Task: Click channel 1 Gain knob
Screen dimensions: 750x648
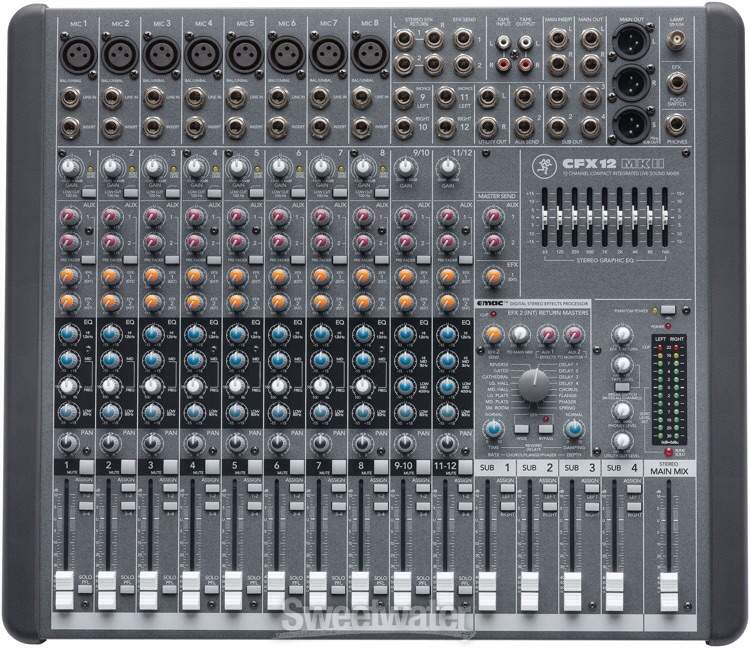Action: [x=70, y=168]
